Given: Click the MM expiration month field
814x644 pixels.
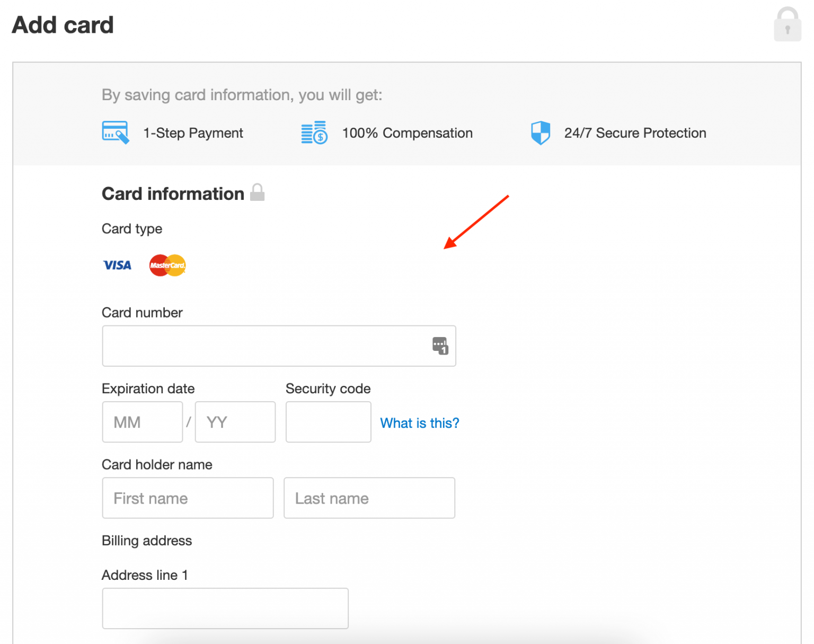Looking at the screenshot, I should tap(142, 422).
